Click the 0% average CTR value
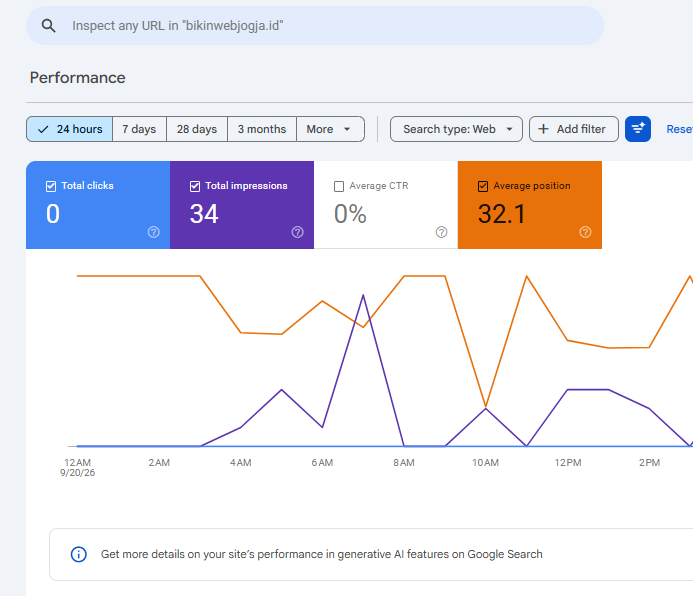The height and width of the screenshot is (596, 693). point(350,214)
